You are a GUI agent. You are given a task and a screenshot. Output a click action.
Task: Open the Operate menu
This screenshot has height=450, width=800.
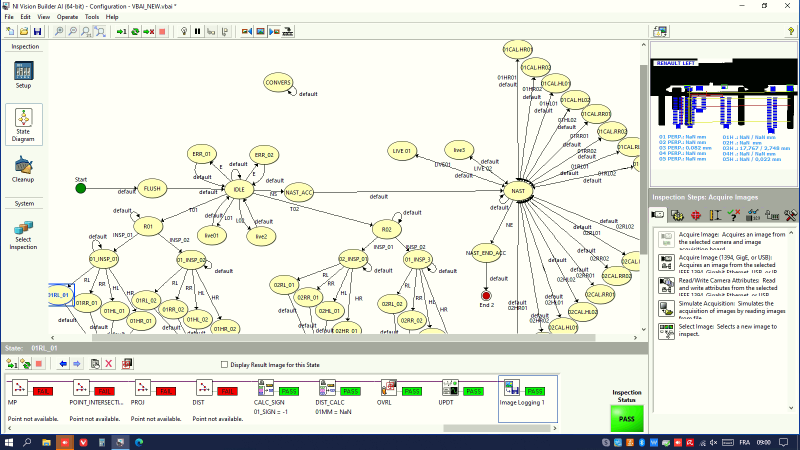click(67, 17)
